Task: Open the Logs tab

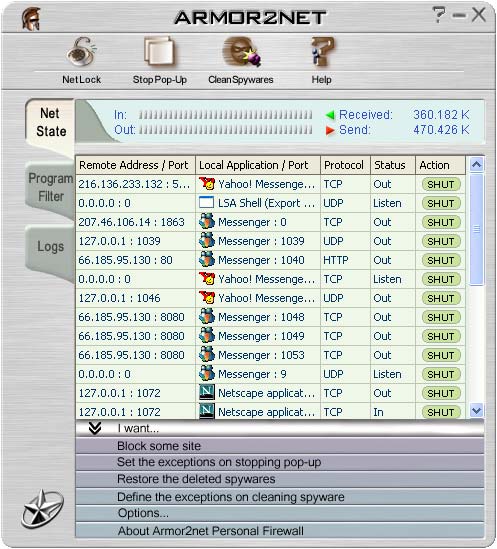Action: click(50, 247)
